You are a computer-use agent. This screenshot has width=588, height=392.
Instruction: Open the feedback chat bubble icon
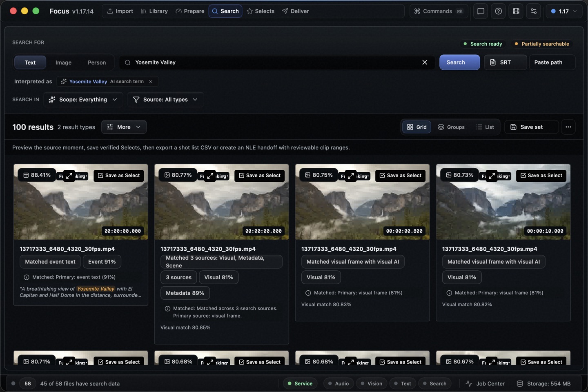coord(481,11)
